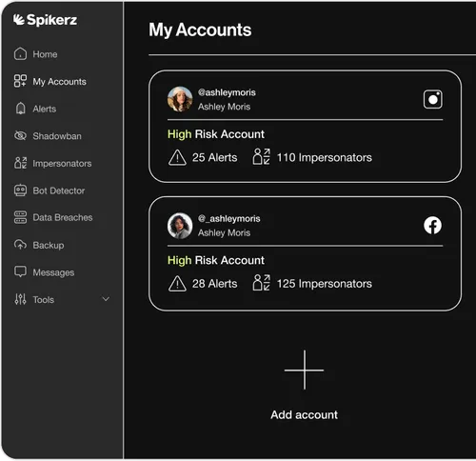The width and height of the screenshot is (476, 461).
Task: Expand the Tools menu chevron
Action: (106, 299)
